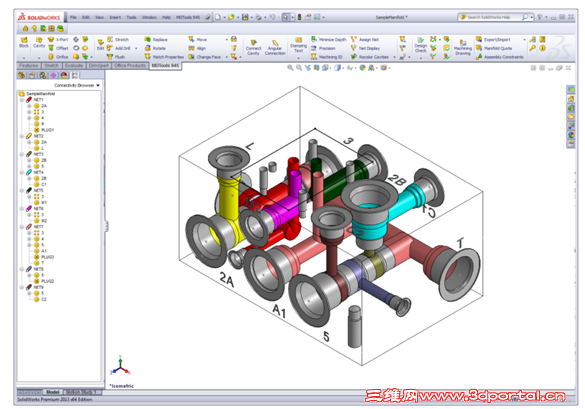Collapse the NET7 tree node
The height and width of the screenshot is (409, 585).
tap(22, 227)
